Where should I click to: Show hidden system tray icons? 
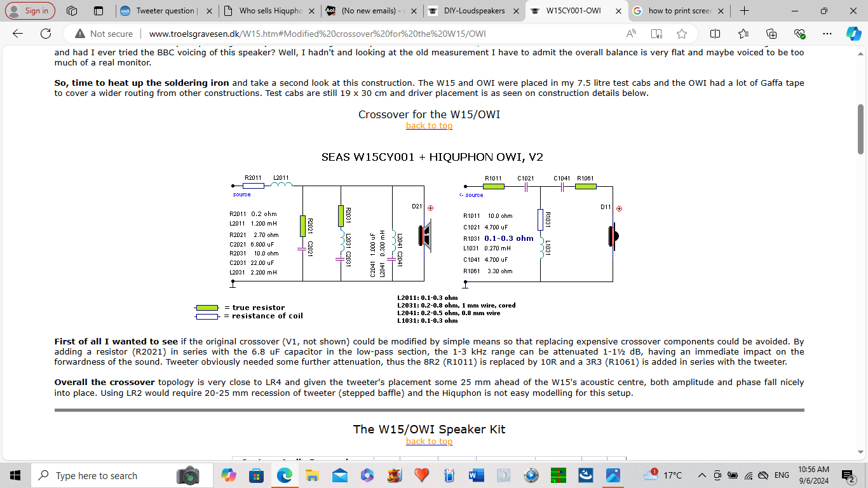(x=702, y=475)
